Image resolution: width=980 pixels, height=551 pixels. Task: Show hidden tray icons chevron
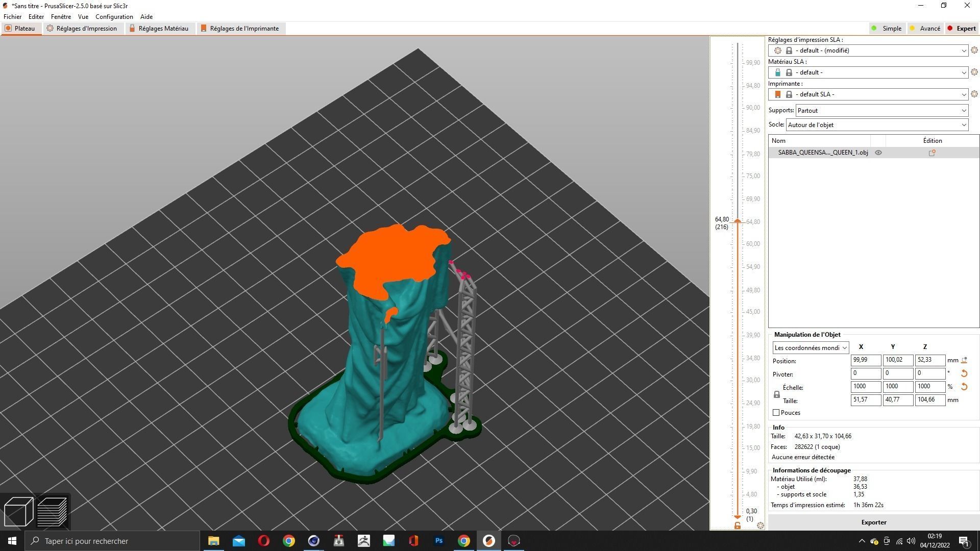pyautogui.click(x=862, y=541)
